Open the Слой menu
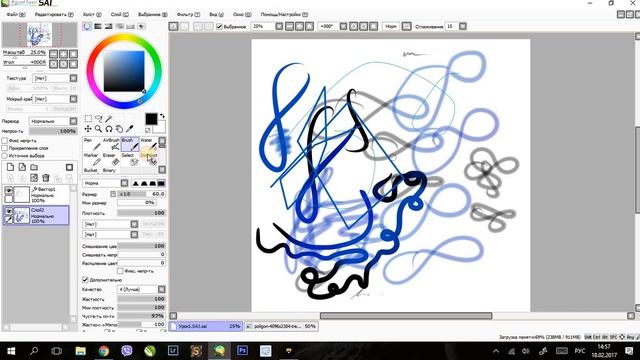The image size is (640, 360). pyautogui.click(x=120, y=14)
